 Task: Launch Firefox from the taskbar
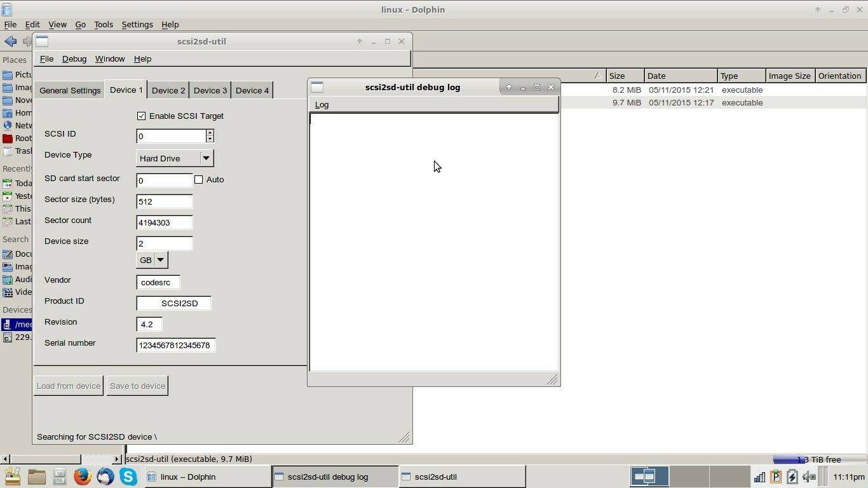point(83,477)
